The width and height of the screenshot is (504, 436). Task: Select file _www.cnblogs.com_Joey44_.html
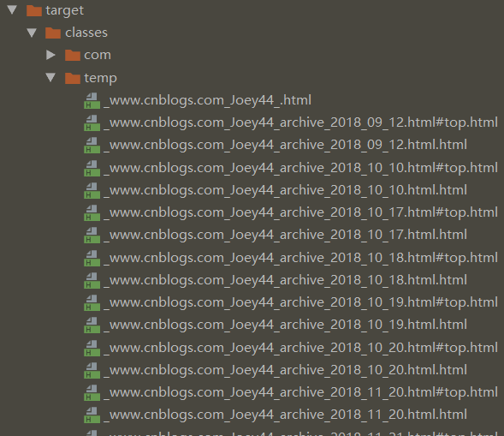[x=207, y=100]
